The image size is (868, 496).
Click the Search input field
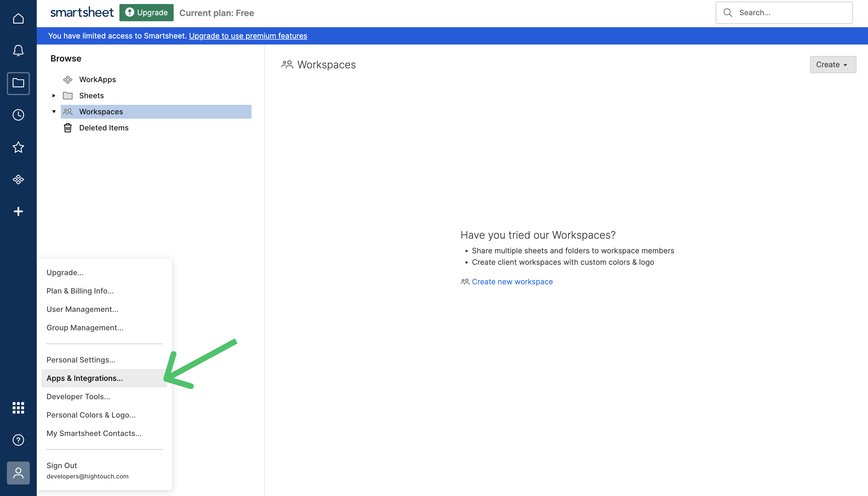click(784, 13)
